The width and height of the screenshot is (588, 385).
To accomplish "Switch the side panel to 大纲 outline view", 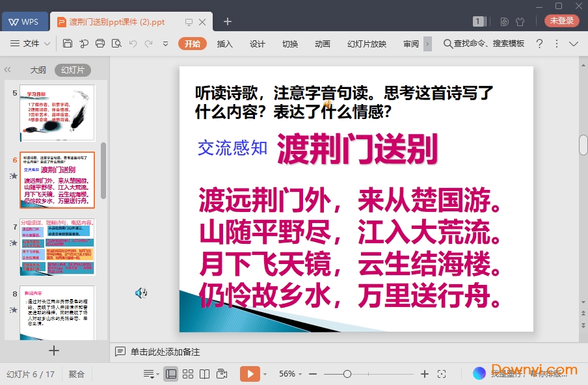I will pyautogui.click(x=38, y=70).
